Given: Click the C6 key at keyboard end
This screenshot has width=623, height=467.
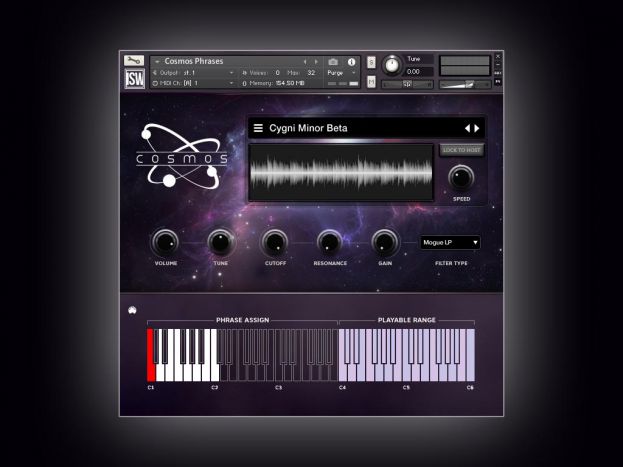Looking at the screenshot, I should pyautogui.click(x=470, y=355).
